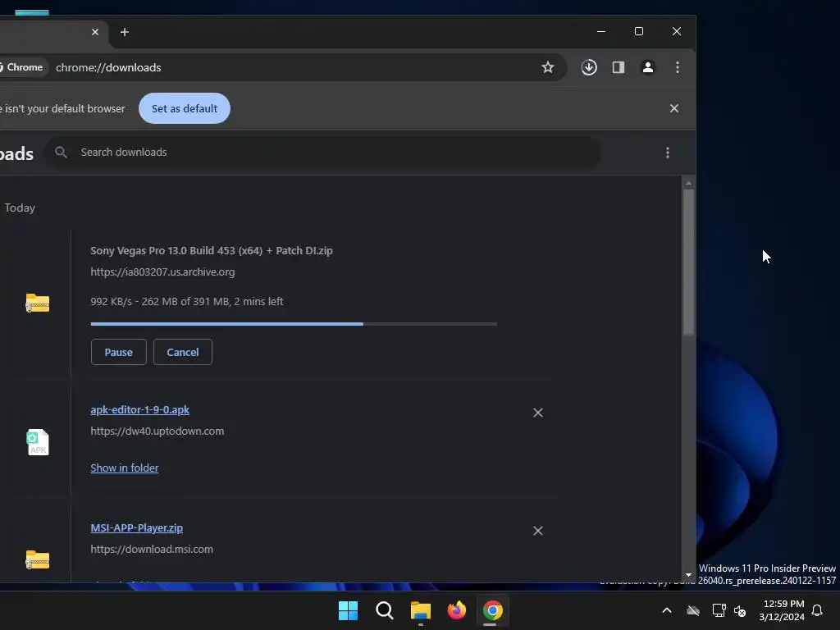840x630 pixels.
Task: Pause the Sony Vegas download
Action: [118, 352]
